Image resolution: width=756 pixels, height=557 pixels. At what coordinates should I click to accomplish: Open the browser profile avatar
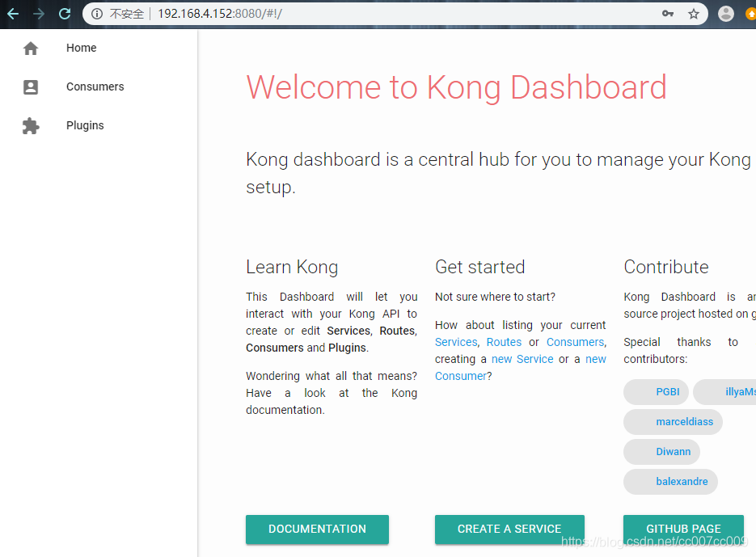coord(725,14)
